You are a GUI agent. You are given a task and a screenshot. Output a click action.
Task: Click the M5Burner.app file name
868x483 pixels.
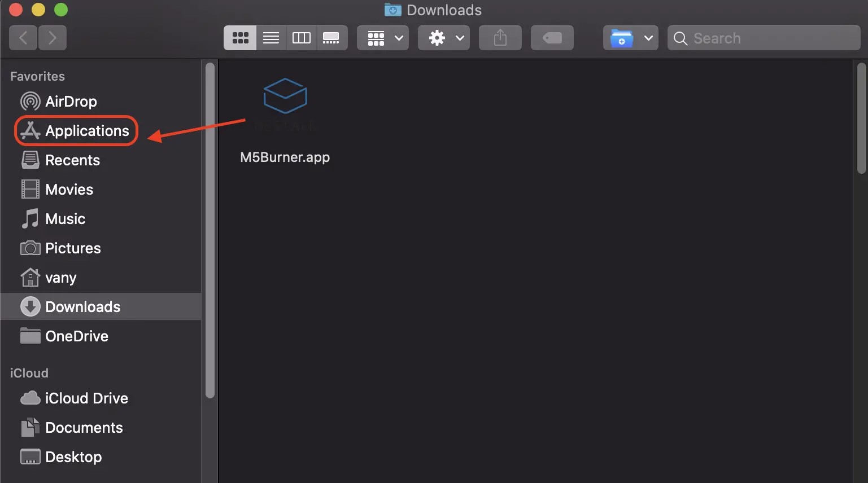tap(285, 157)
